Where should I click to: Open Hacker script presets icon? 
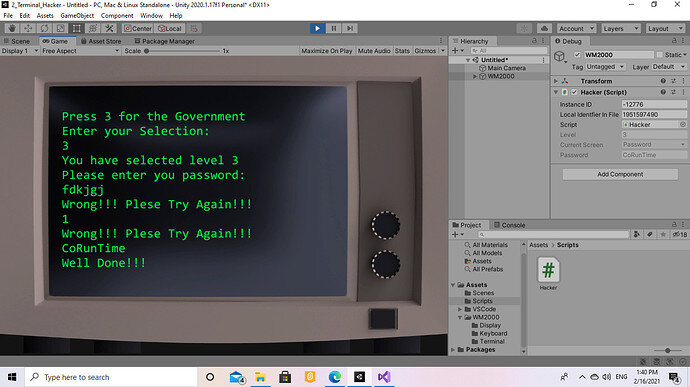click(x=673, y=92)
